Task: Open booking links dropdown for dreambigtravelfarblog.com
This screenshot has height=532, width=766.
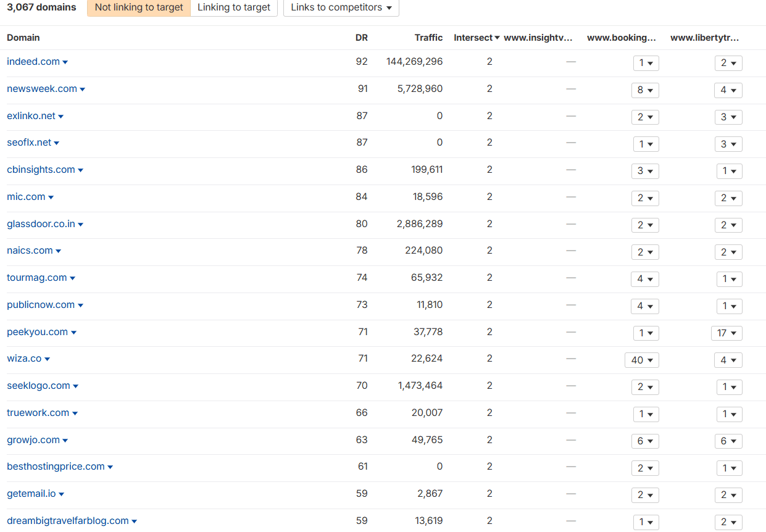Action: [646, 522]
